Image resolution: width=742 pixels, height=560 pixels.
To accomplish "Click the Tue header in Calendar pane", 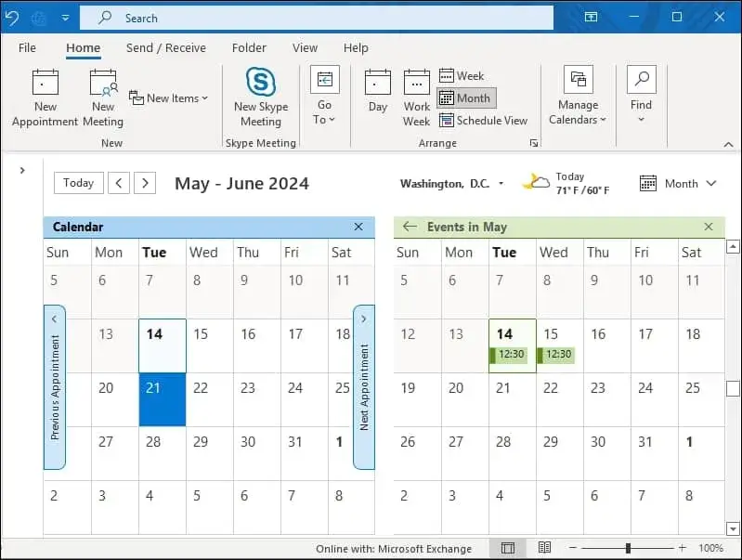I will [154, 253].
